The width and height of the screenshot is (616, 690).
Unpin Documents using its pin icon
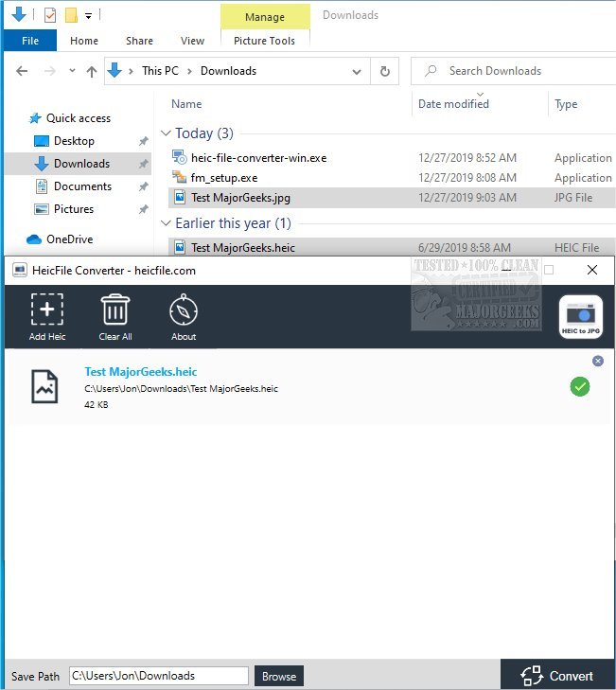tap(144, 186)
